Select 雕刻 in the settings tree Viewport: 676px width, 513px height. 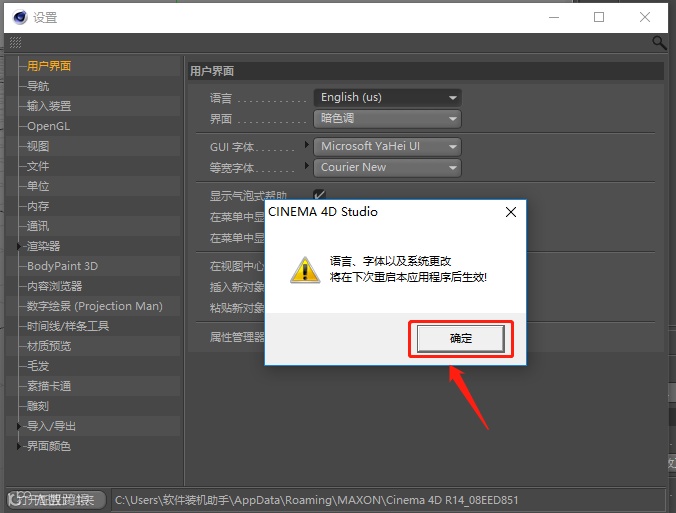tap(38, 406)
